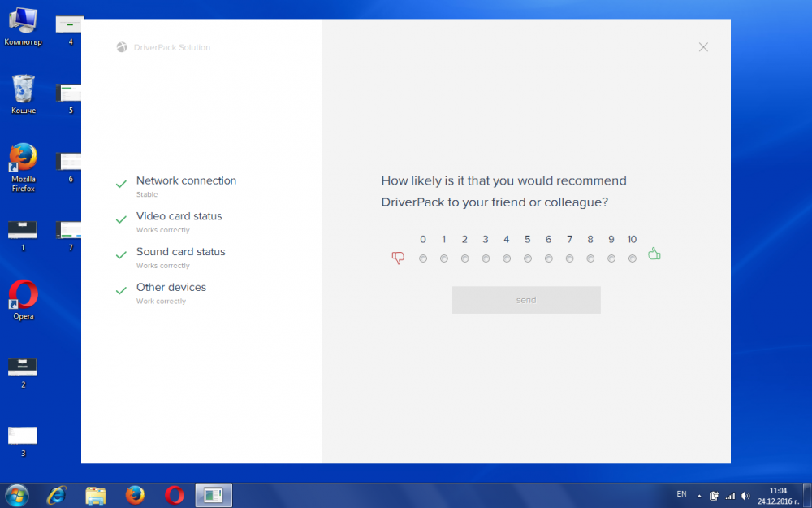This screenshot has width=812, height=508.
Task: Select rating 9 radio button
Action: [x=611, y=258]
